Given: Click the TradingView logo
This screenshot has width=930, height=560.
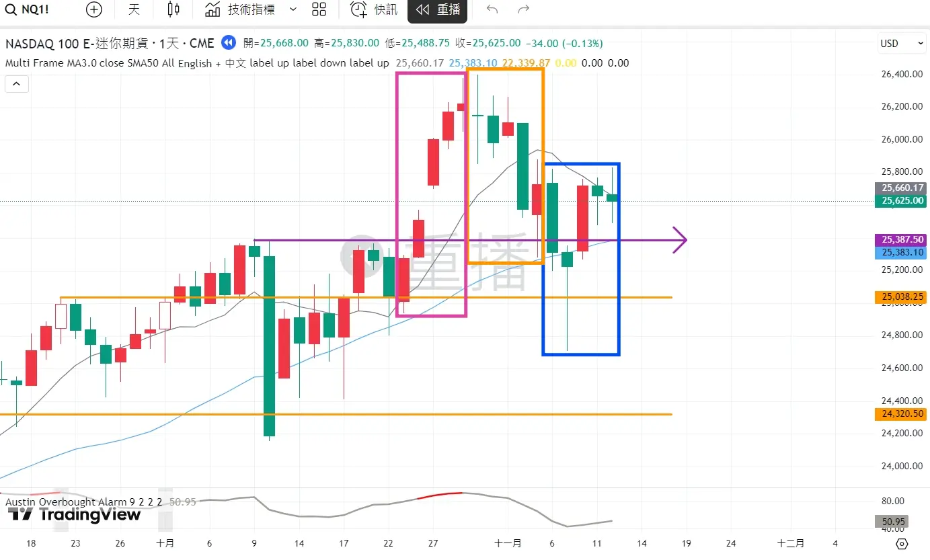Looking at the screenshot, I should [x=74, y=515].
